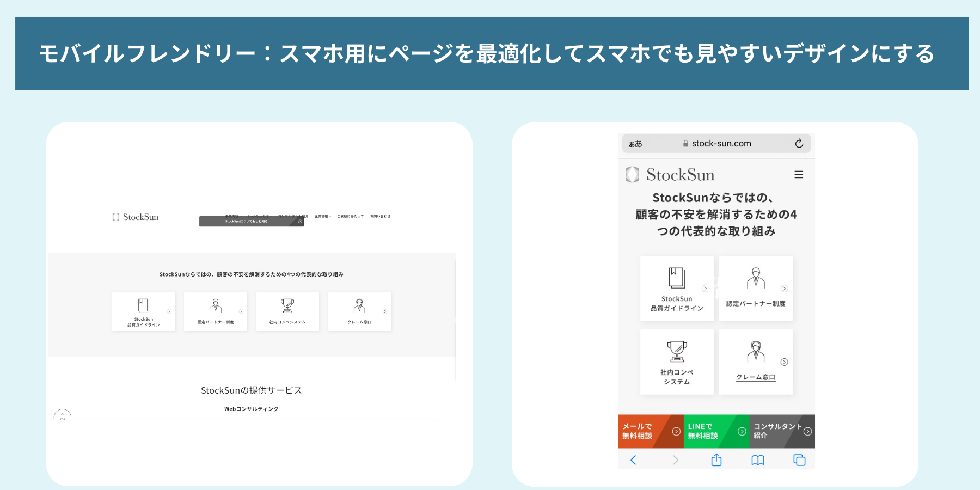Open Safari bookmarks
This screenshot has width=980, height=490.
tap(757, 460)
